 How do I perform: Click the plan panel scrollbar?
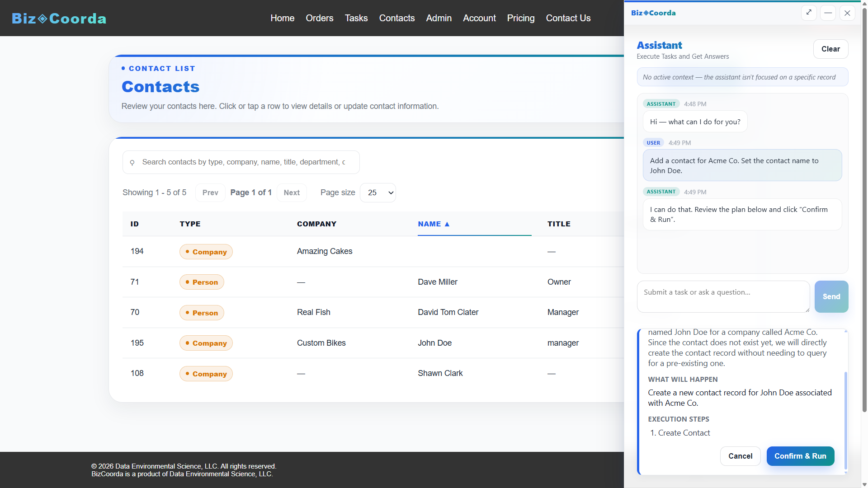click(x=846, y=420)
